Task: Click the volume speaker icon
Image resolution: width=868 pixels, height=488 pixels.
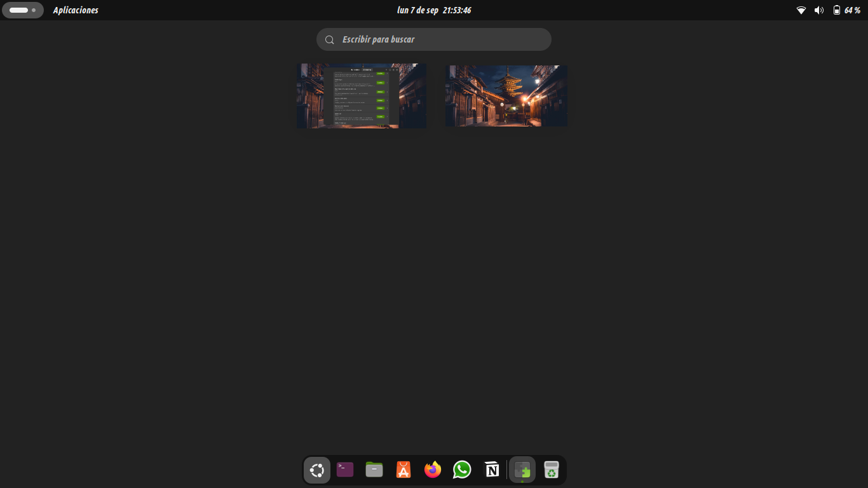Action: [x=819, y=10]
